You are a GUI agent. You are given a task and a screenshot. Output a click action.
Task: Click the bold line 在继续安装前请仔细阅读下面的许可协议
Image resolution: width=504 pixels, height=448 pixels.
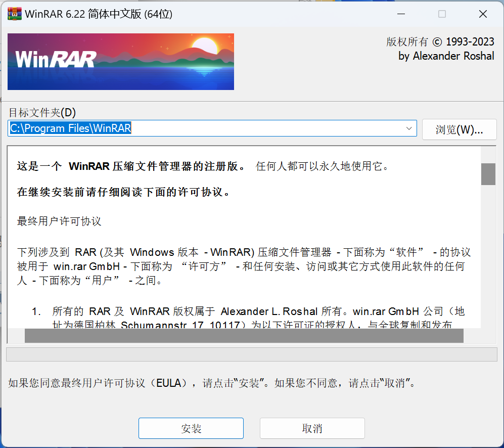(x=124, y=192)
